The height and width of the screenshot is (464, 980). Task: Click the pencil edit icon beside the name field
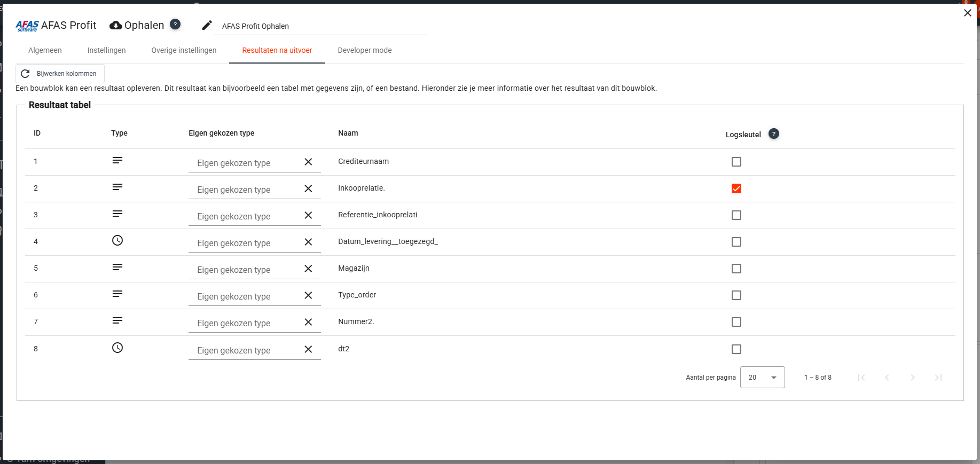tap(207, 26)
